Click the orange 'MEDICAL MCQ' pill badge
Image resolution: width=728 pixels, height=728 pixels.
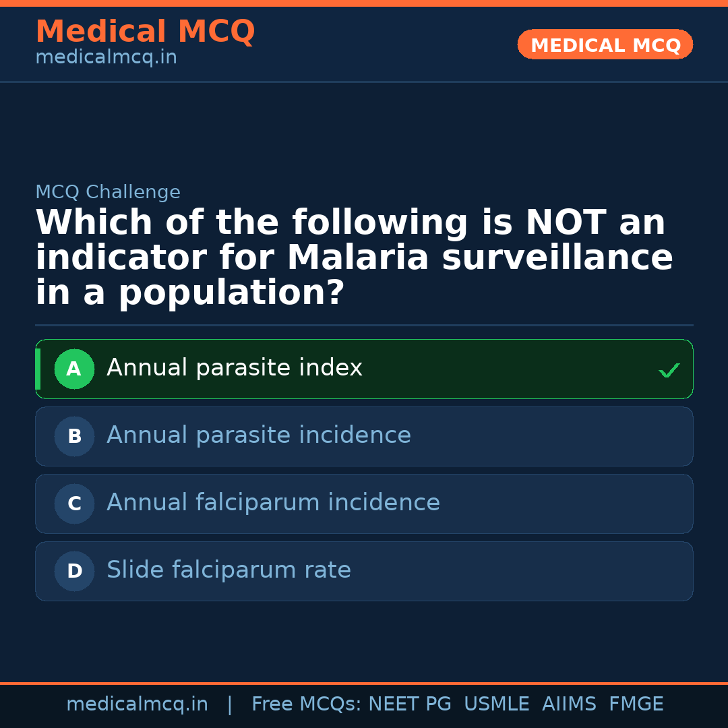605,45
